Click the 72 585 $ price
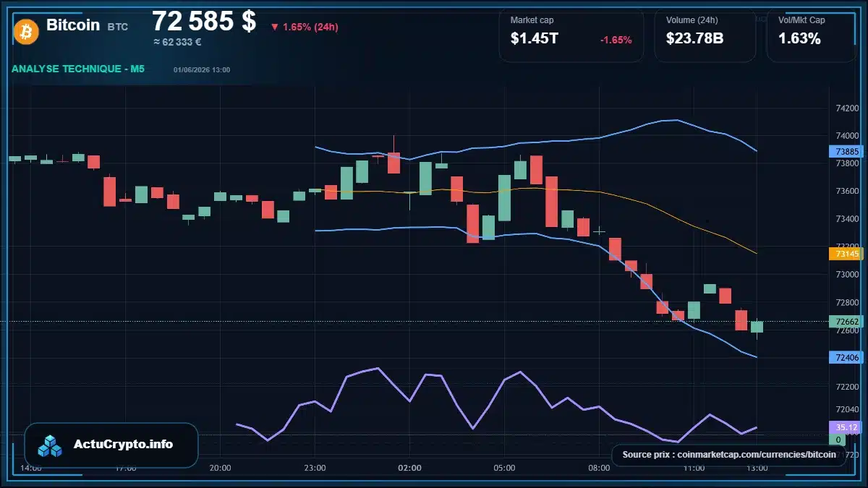Viewport: 868px width, 488px height. tap(204, 21)
